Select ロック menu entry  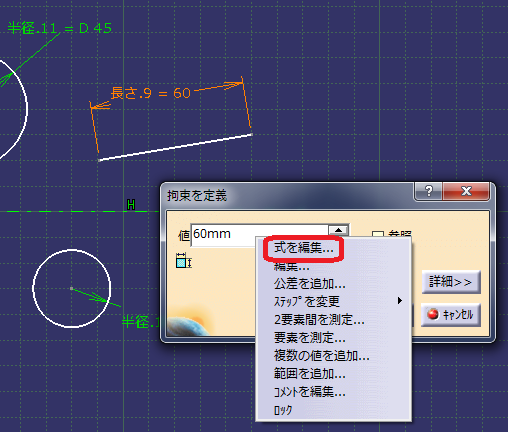click(x=283, y=410)
